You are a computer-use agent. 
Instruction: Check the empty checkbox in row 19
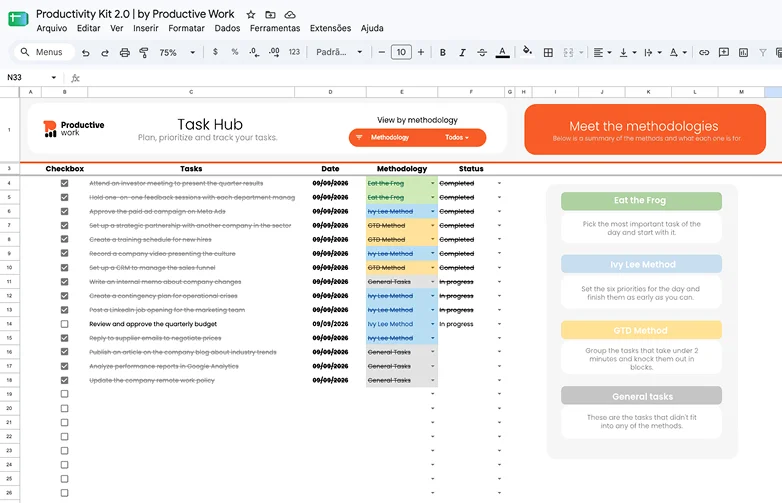[x=64, y=394]
